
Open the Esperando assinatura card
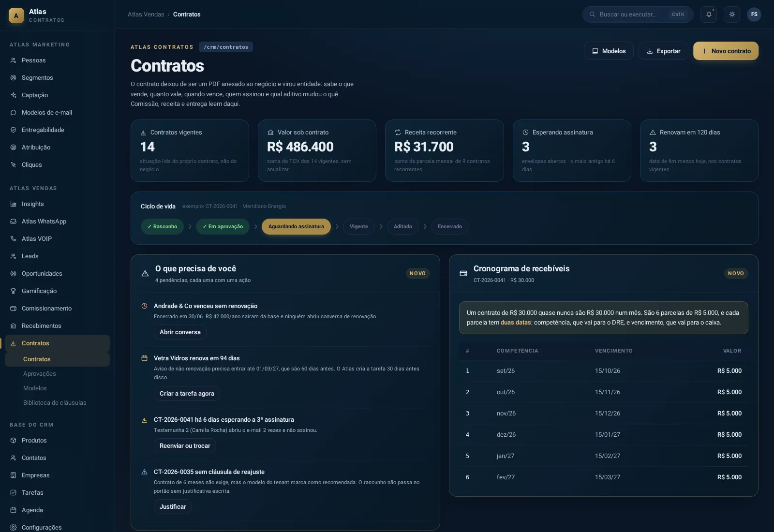[x=572, y=151]
